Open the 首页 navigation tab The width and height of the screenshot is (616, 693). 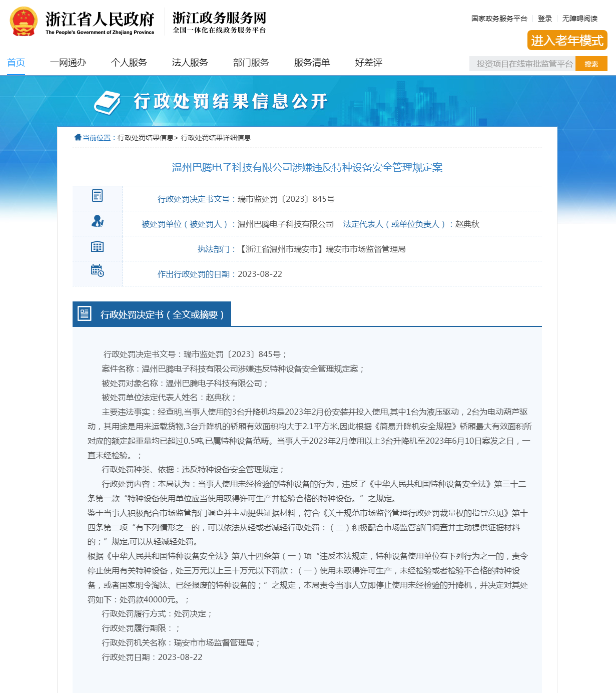click(x=16, y=63)
